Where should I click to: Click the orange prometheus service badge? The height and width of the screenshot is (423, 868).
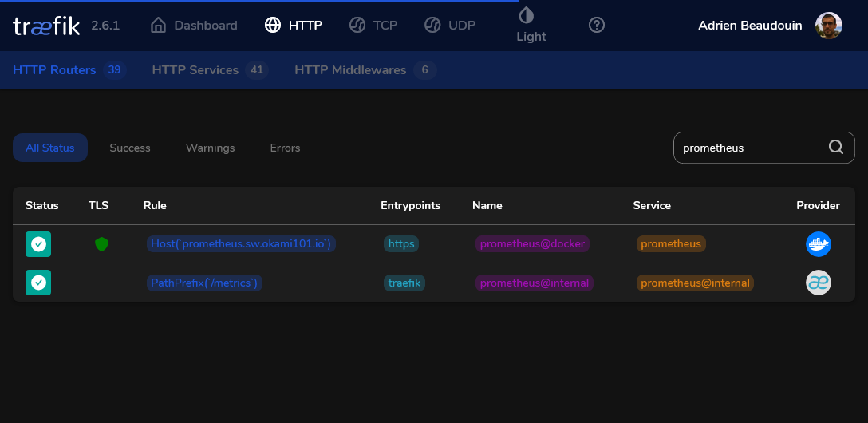[671, 243]
